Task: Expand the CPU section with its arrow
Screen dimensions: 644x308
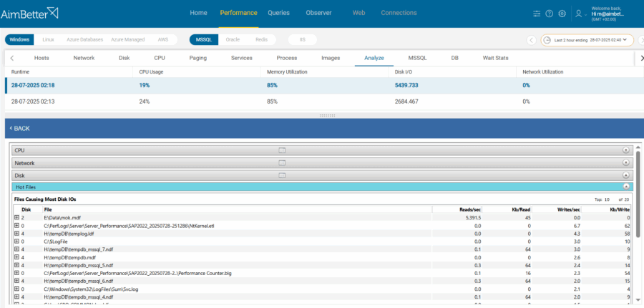Action: [x=626, y=151]
